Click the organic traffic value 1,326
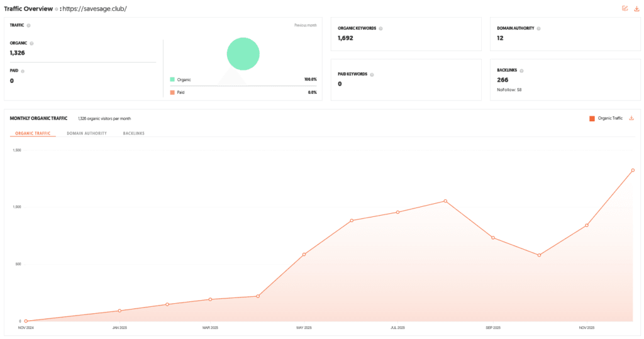The width and height of the screenshot is (644, 339). coord(17,53)
